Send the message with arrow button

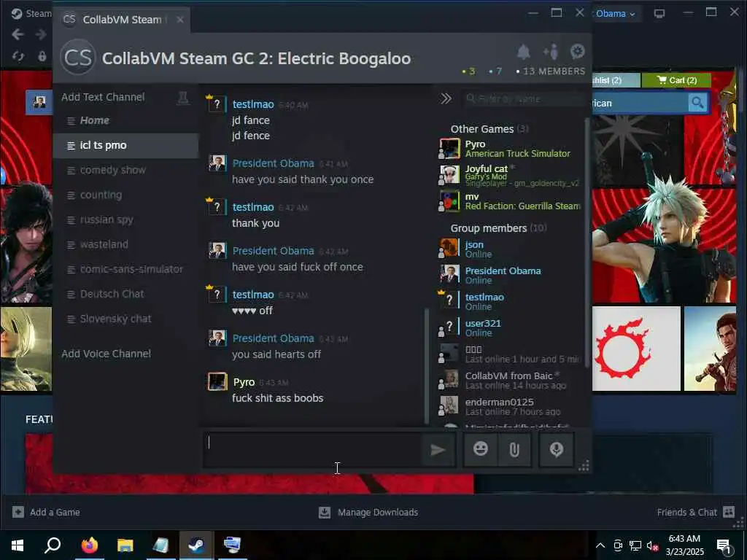pos(438,449)
